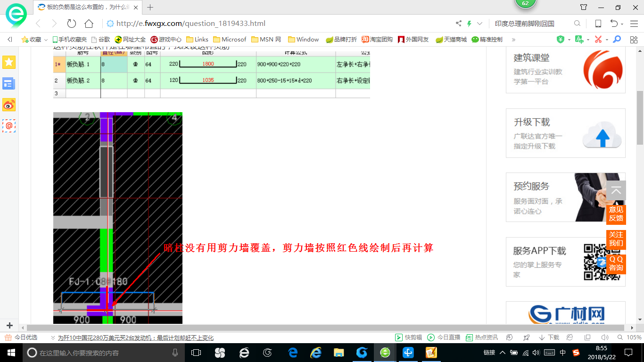Image resolution: width=644 pixels, height=362 pixels.
Task: Show hidden system tray icons
Action: click(x=503, y=353)
